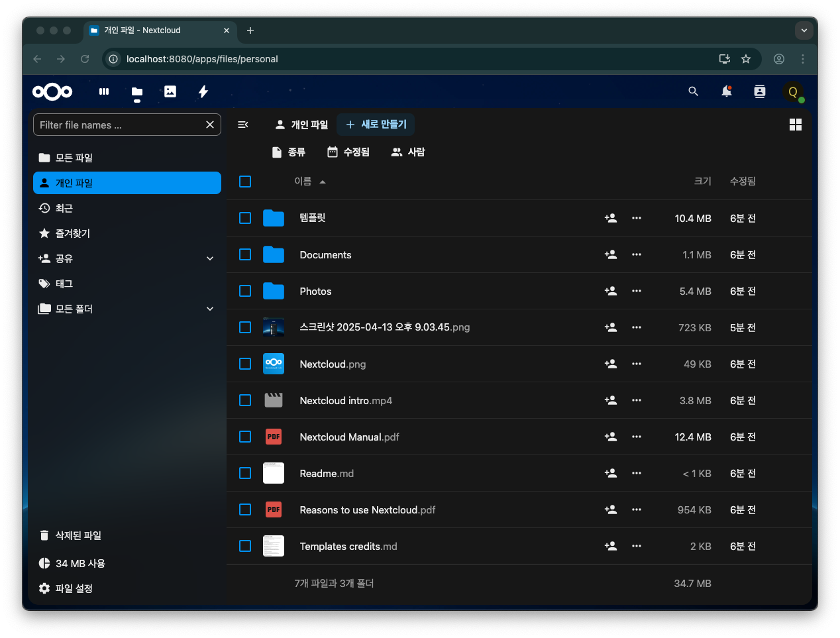840x638 pixels.
Task: Share Nextcloud.png via share icon
Action: pyautogui.click(x=611, y=364)
